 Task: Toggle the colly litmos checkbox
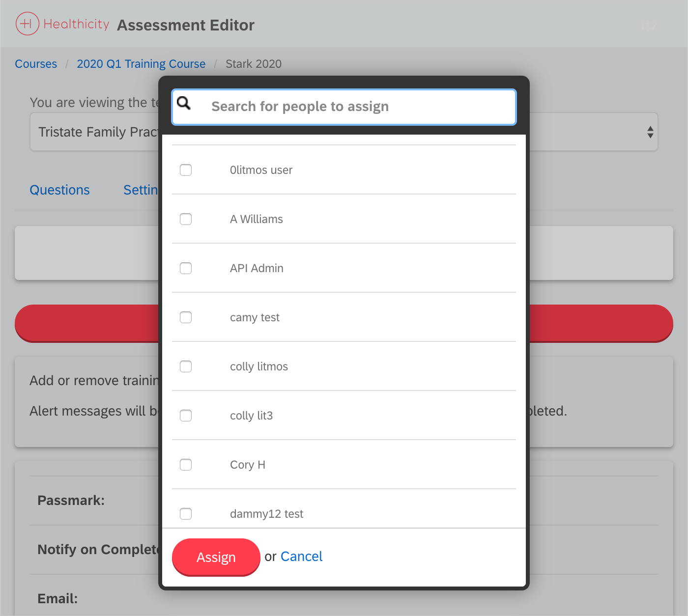pos(186,366)
